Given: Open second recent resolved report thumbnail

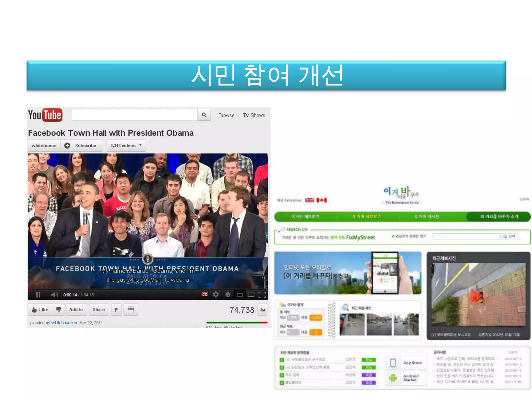Looking at the screenshot, I should pyautogui.click(x=379, y=324).
